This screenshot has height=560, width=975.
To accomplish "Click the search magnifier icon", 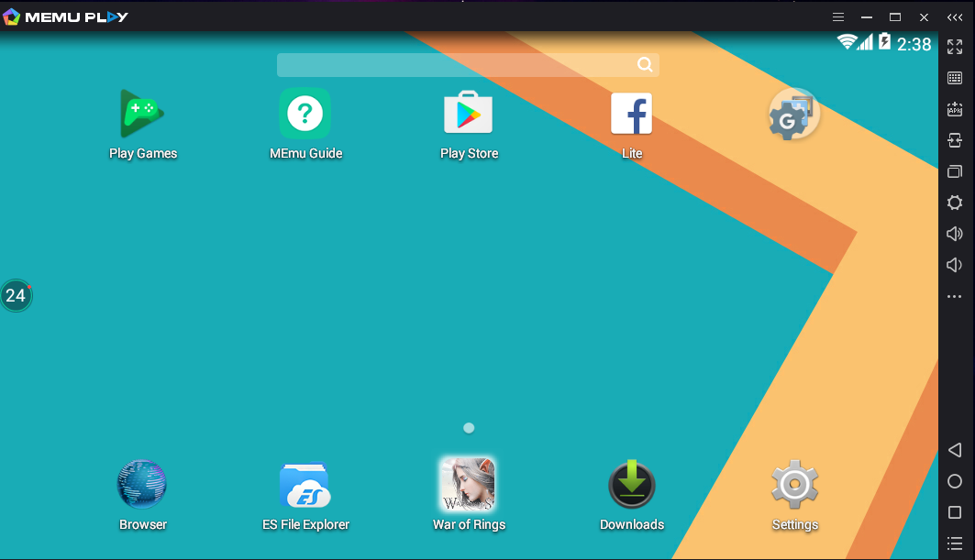I will coord(645,65).
